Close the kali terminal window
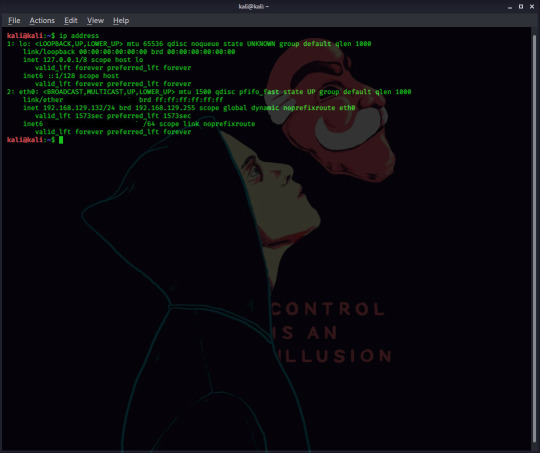 point(532,7)
